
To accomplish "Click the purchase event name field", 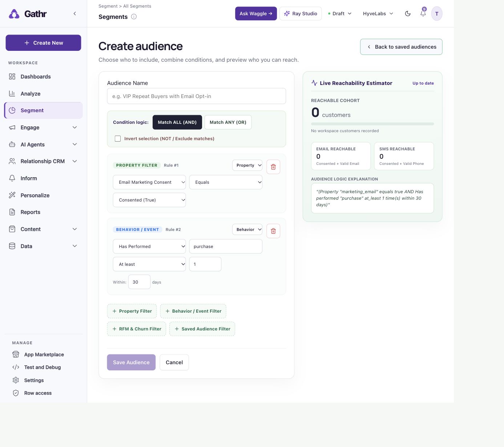I will pos(226,247).
